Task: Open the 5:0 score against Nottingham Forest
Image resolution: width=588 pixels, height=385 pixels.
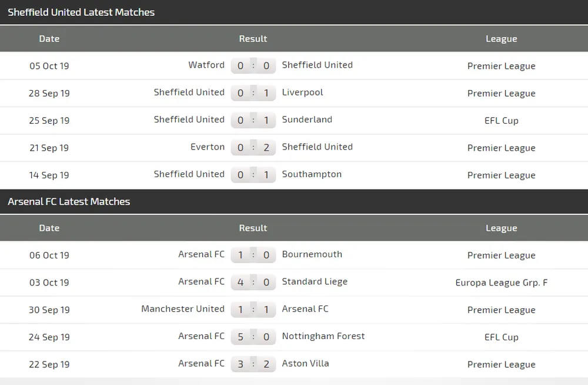Action: (x=253, y=337)
